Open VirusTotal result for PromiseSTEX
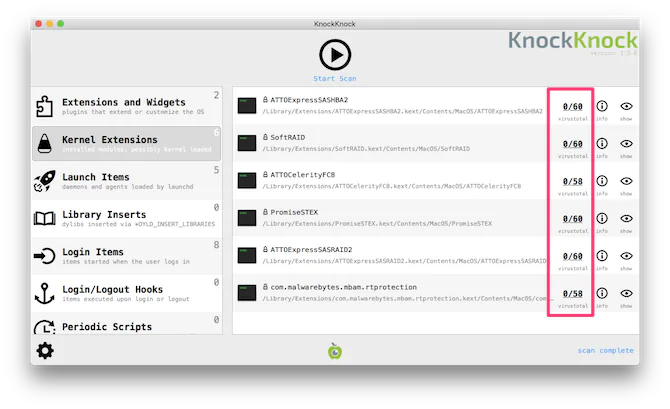Image resolution: width=670 pixels, height=409 pixels. click(x=573, y=219)
